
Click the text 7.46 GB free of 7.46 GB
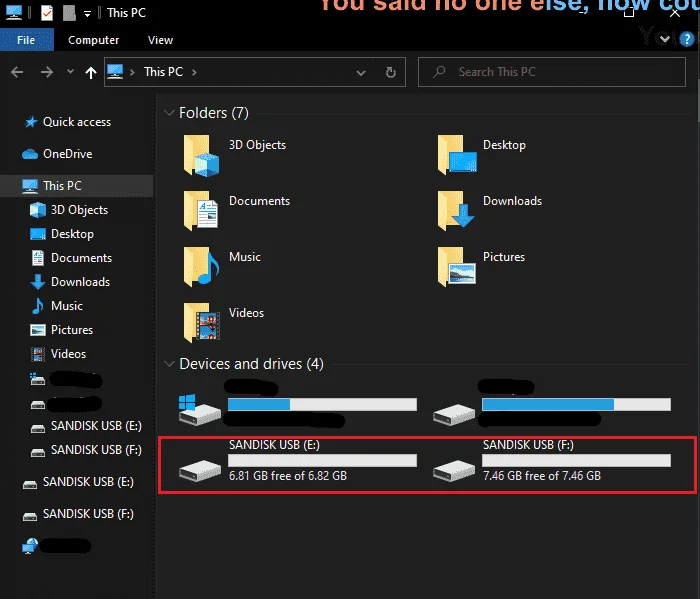[x=542, y=476]
